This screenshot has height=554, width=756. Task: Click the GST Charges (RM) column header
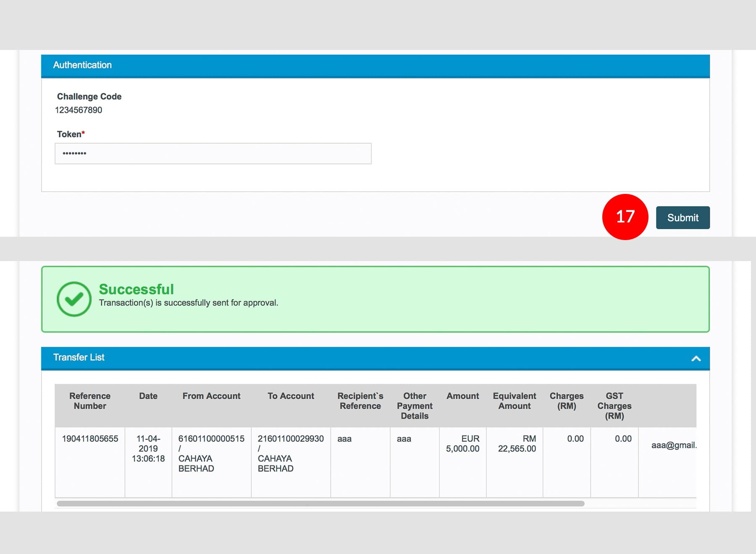click(x=614, y=406)
